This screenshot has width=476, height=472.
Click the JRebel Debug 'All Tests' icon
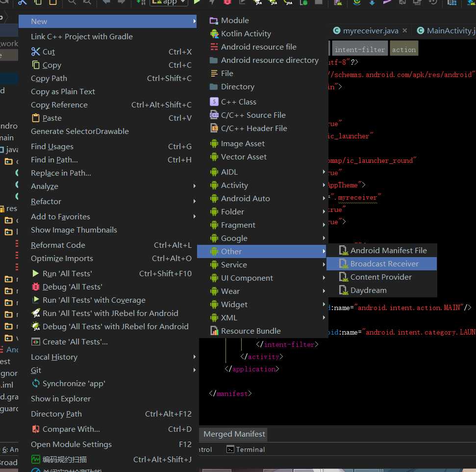tap(35, 326)
